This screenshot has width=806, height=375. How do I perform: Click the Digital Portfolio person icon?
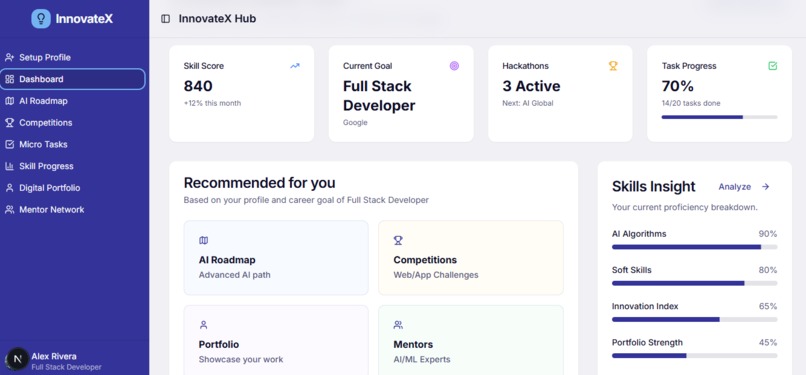click(x=9, y=188)
